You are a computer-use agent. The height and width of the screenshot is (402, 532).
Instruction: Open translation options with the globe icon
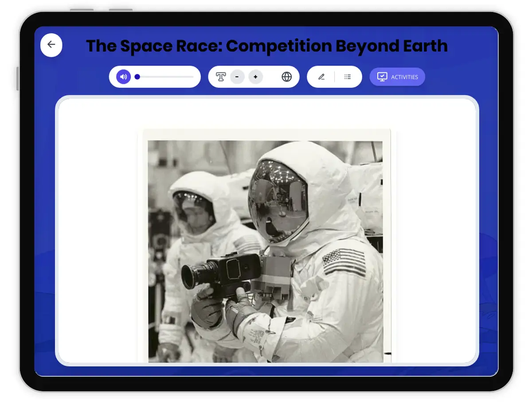tap(287, 76)
